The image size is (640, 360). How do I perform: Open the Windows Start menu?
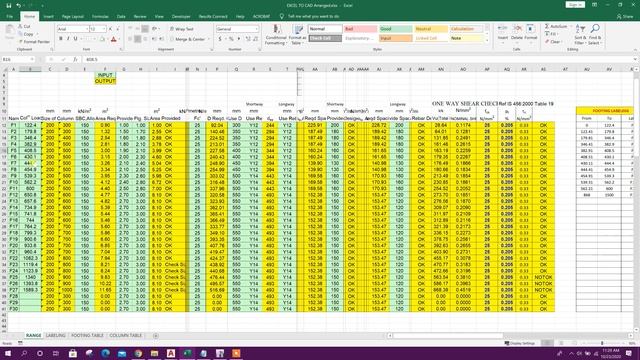(8, 353)
